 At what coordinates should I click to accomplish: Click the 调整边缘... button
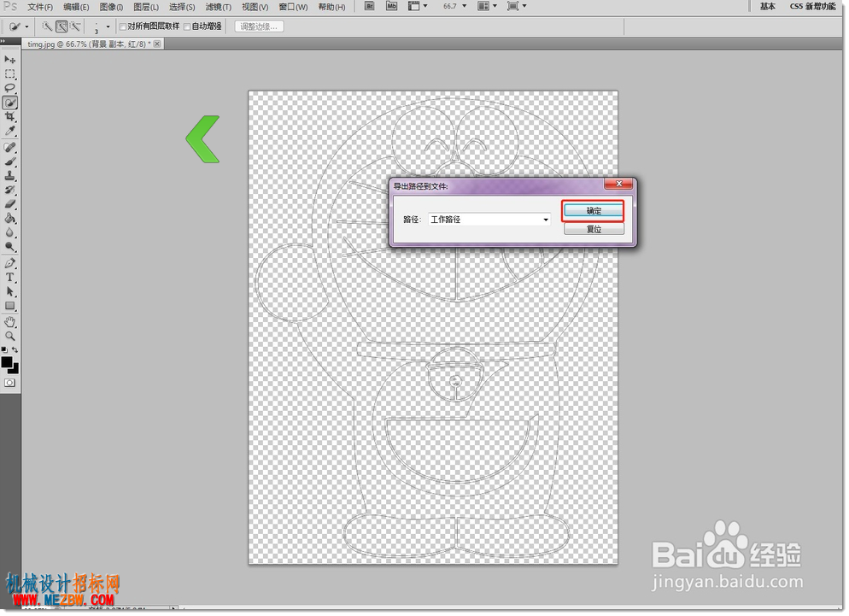tap(259, 26)
